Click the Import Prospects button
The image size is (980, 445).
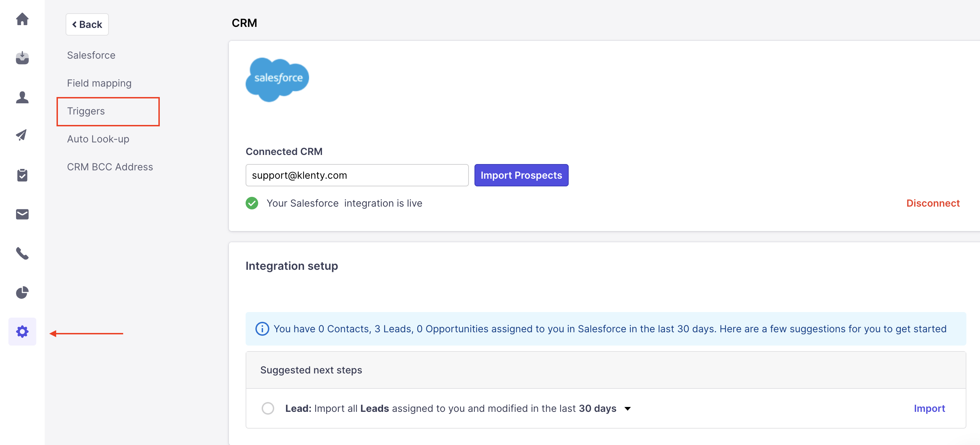coord(521,175)
